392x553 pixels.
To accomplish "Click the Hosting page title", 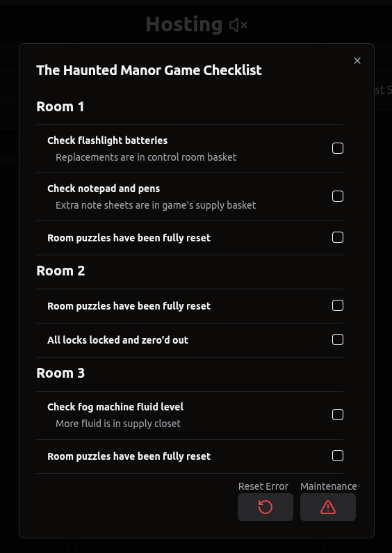I will 183,24.
